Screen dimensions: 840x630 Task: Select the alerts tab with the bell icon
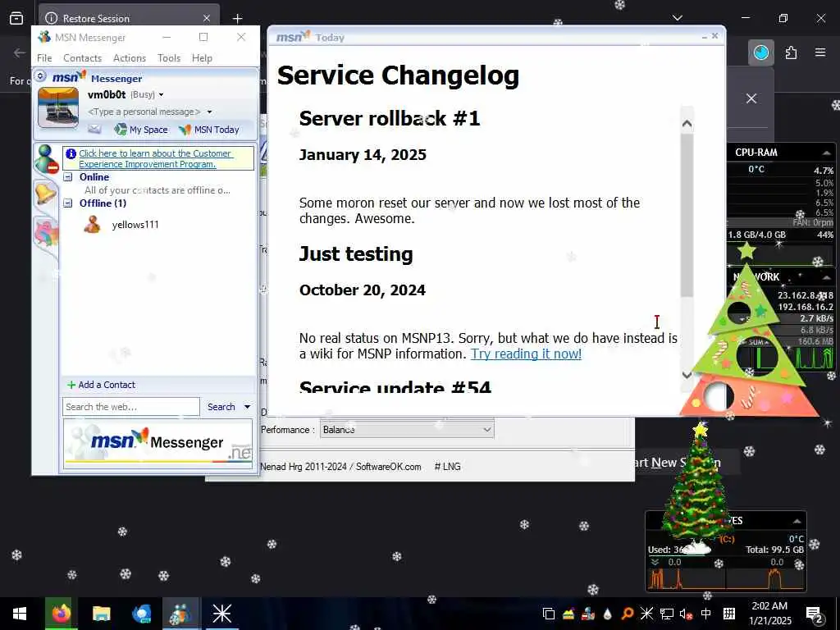tap(46, 193)
